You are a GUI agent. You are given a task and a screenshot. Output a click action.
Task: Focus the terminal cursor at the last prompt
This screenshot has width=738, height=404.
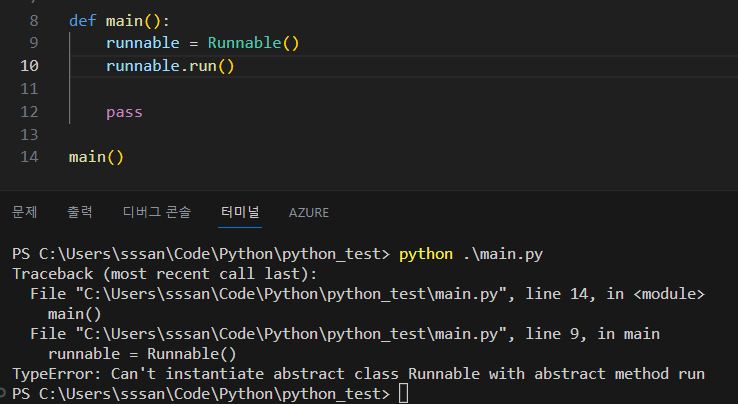(x=402, y=394)
